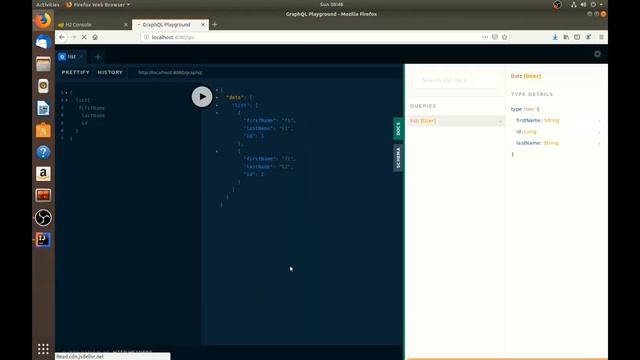The image size is (640, 360).
Task: Open IntelliJ IDEA from dock
Action: coord(43,240)
